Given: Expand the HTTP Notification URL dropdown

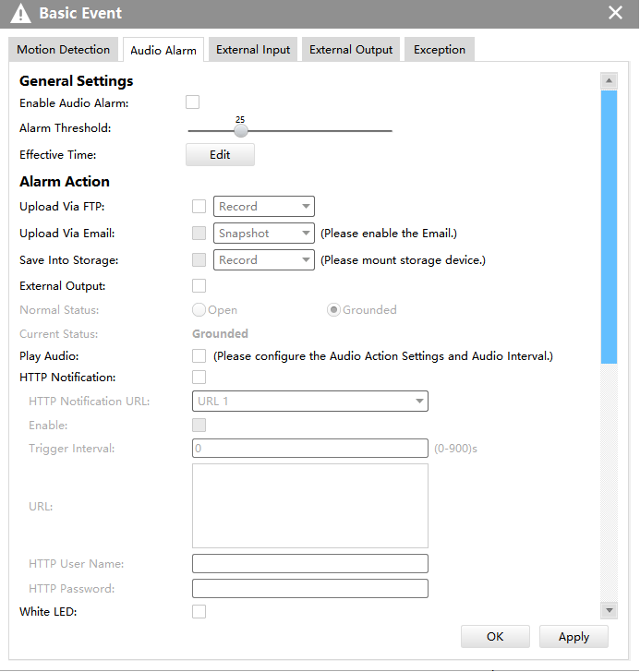Looking at the screenshot, I should (x=309, y=401).
